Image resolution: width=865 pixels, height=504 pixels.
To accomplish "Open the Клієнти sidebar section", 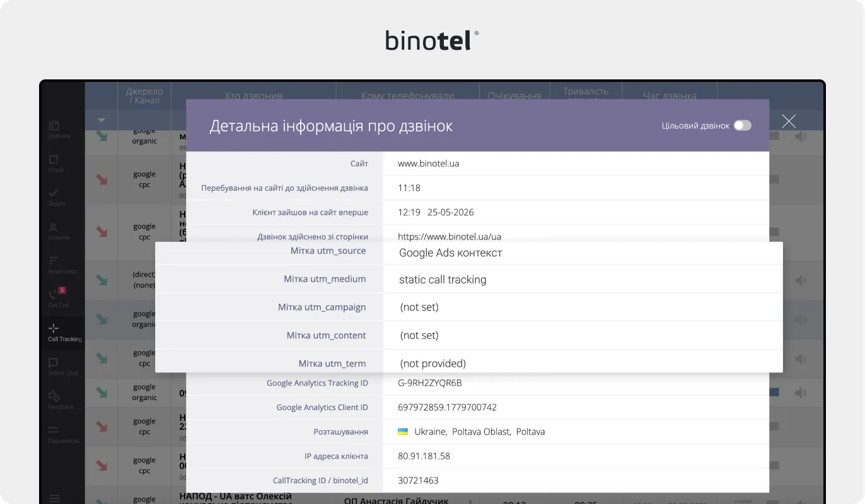I will point(58,231).
